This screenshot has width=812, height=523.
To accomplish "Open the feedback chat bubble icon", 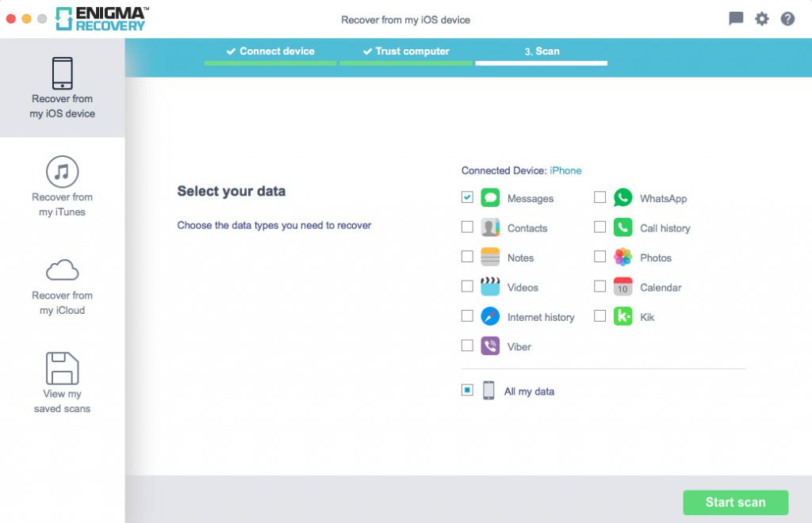I will [x=736, y=19].
